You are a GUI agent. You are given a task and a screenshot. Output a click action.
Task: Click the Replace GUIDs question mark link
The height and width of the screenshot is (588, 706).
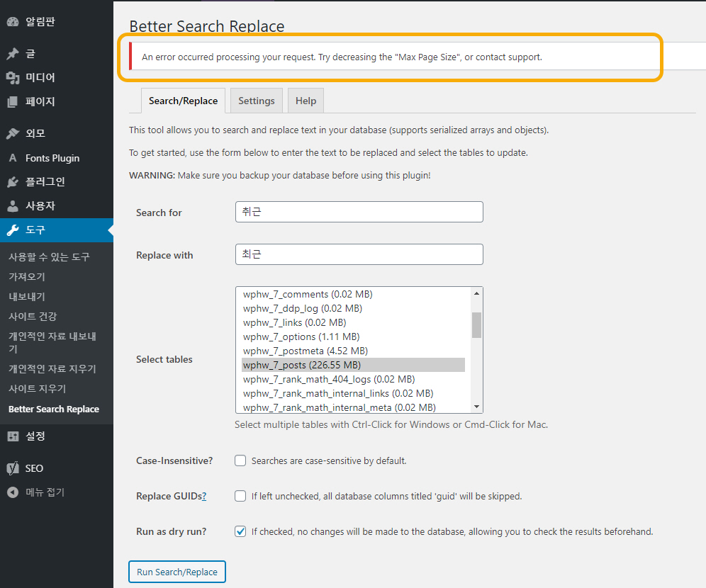pyautogui.click(x=204, y=496)
